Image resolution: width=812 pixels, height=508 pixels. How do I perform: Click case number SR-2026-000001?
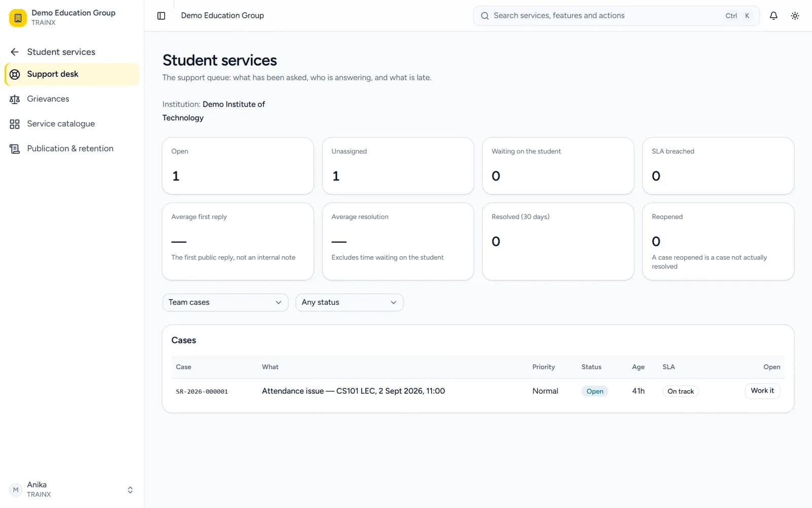point(202,392)
